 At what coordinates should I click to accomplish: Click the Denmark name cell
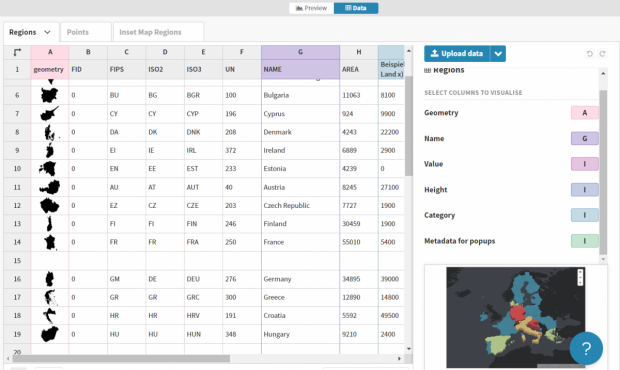301,132
